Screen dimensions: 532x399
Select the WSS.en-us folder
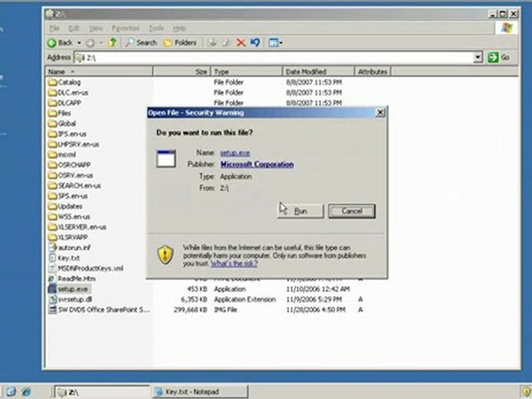[69, 217]
